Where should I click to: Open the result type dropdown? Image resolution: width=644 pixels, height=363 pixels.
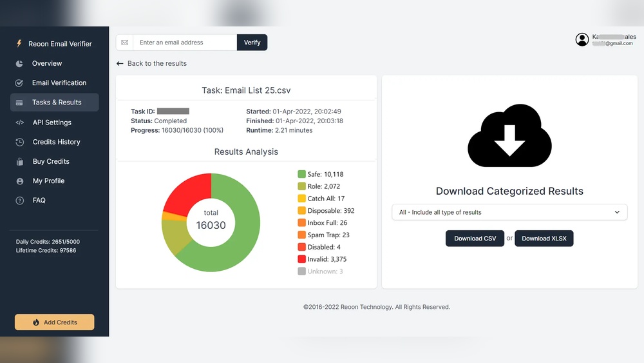pyautogui.click(x=509, y=212)
